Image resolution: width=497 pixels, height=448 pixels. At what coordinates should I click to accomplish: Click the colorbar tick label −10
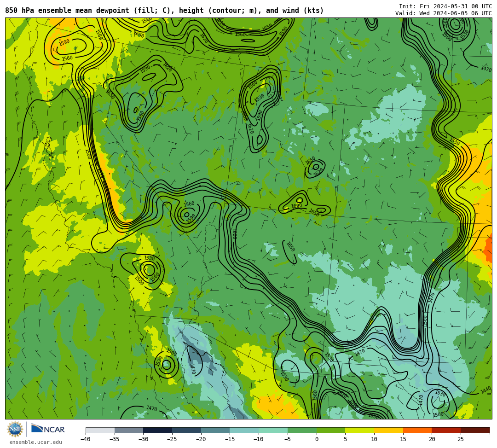pos(258,439)
